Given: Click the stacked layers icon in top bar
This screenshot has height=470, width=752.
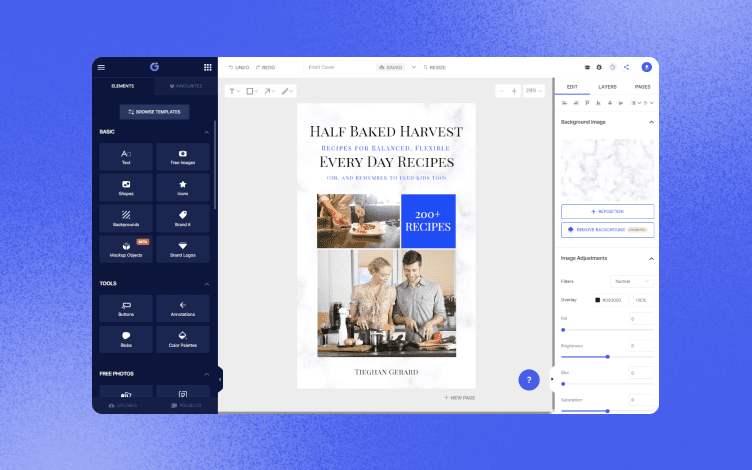Looking at the screenshot, I should (x=587, y=67).
